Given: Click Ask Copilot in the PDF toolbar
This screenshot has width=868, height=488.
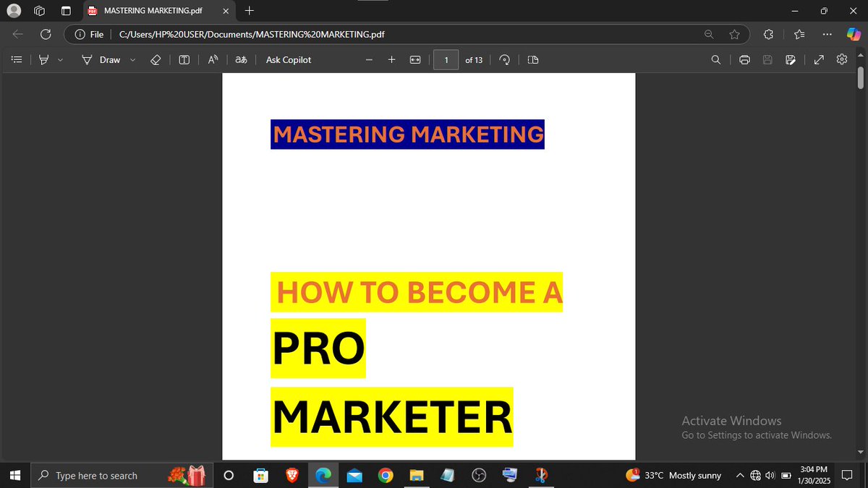Looking at the screenshot, I should click(289, 60).
